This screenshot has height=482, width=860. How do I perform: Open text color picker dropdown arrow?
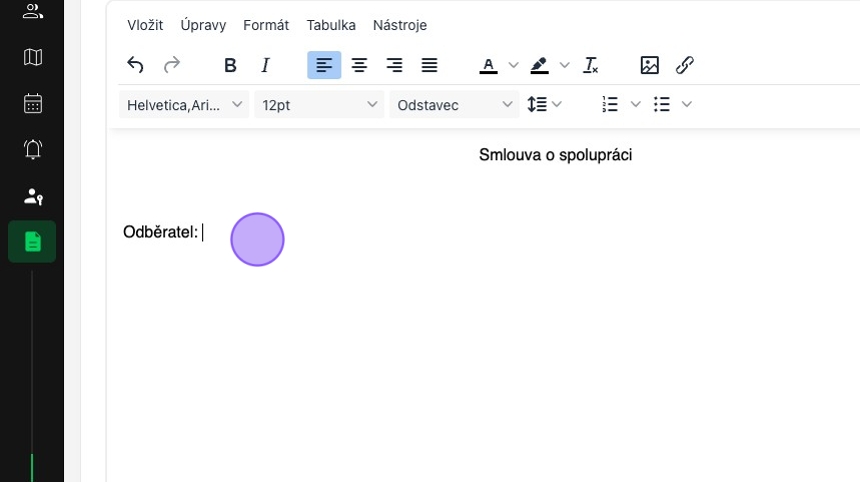(x=513, y=65)
